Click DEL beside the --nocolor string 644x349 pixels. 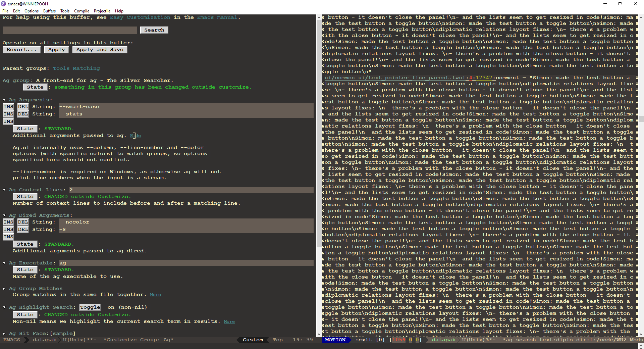coord(23,222)
